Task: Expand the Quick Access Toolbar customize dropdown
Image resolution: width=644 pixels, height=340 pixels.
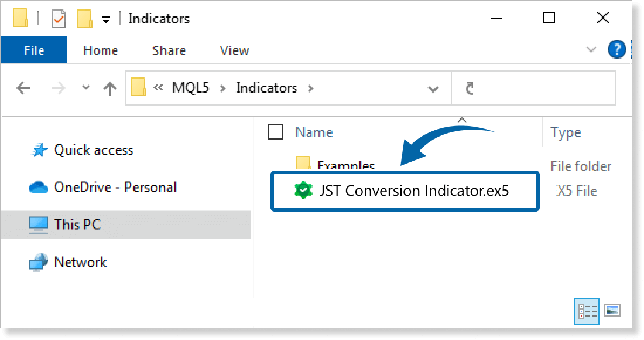Action: (106, 19)
